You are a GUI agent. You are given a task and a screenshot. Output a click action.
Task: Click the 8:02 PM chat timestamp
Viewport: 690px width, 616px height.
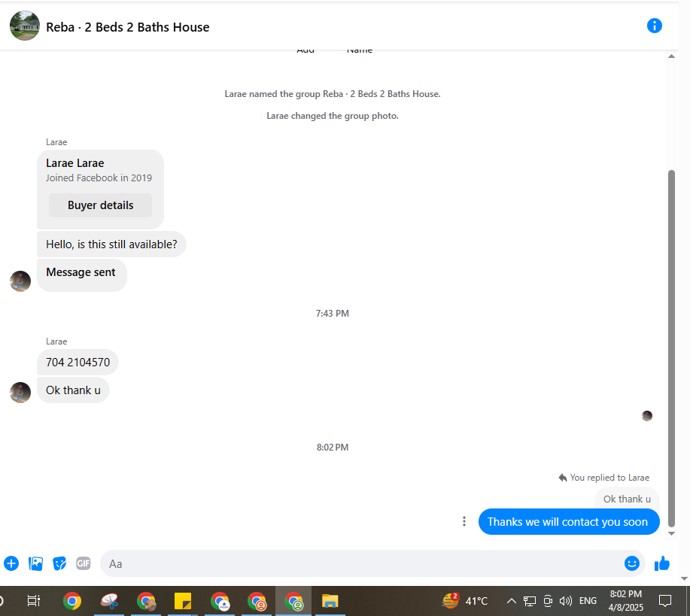[x=333, y=448]
